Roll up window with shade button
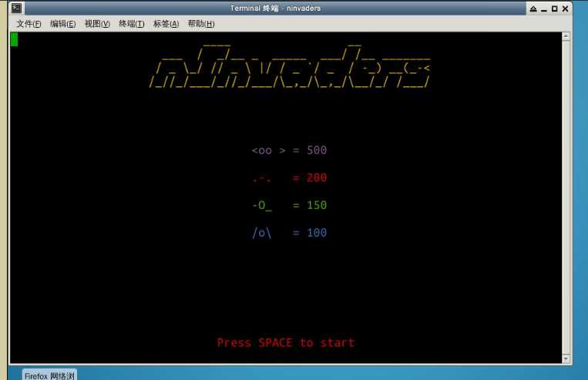The height and width of the screenshot is (380, 588). (533, 8)
